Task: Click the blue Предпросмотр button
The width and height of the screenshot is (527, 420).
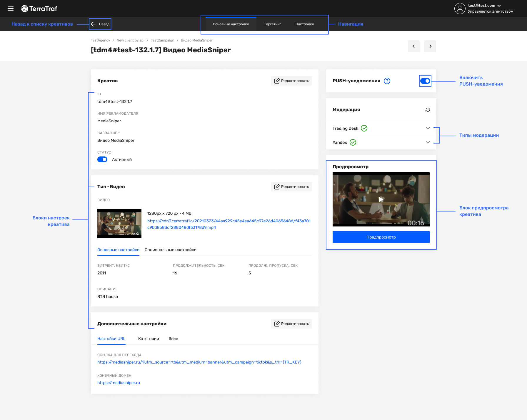Action: [381, 237]
